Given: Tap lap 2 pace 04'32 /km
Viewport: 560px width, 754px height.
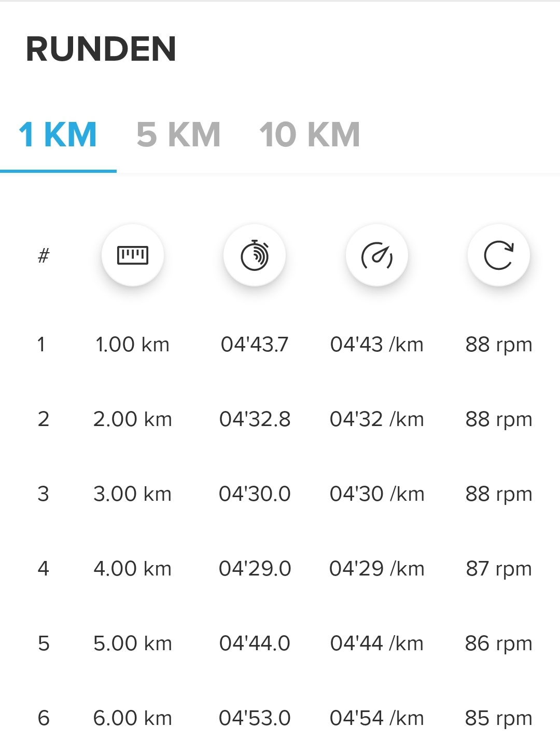Looking at the screenshot, I should (x=377, y=419).
